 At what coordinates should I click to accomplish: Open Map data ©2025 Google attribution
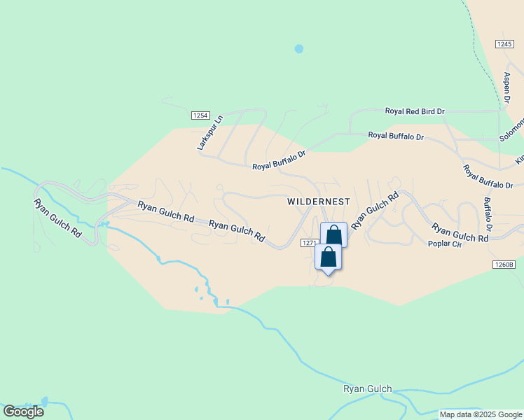pyautogui.click(x=481, y=414)
